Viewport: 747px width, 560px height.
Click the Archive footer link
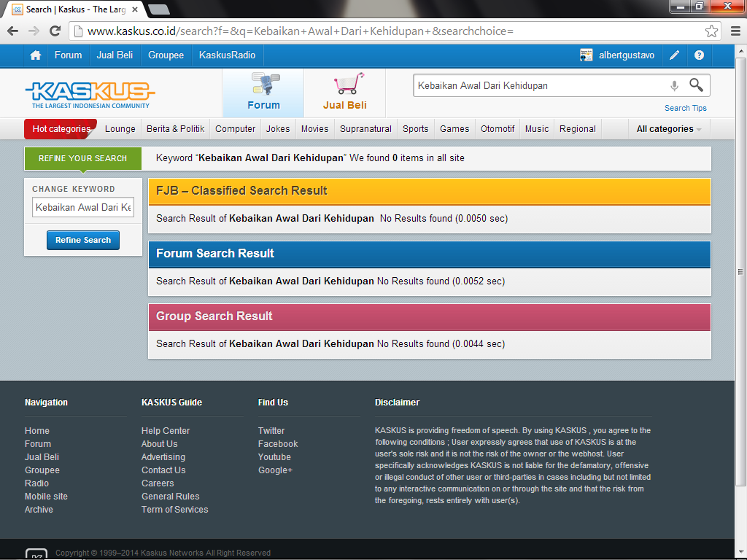[x=39, y=510]
